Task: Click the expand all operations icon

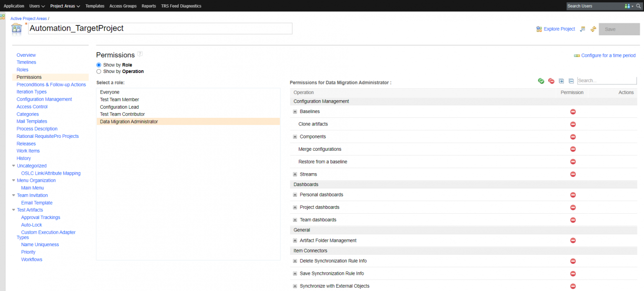Action: pos(561,81)
